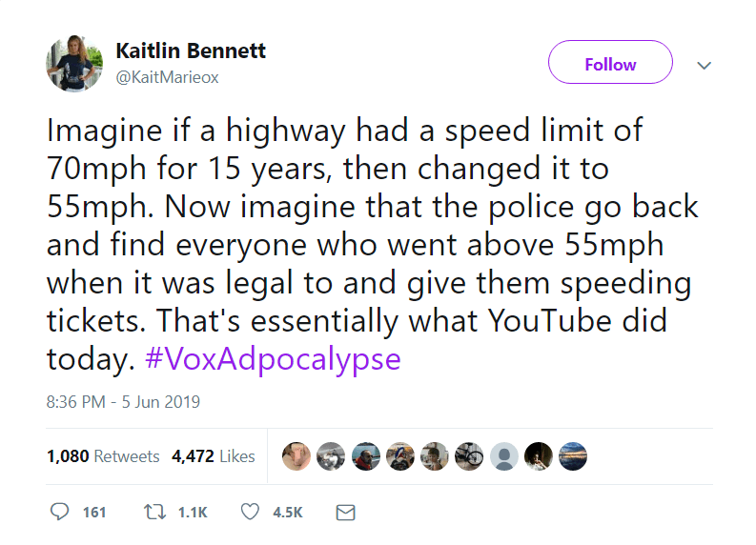
Task: Open the 8:36 PM - 5 Jun 2019 timestamp
Action: [123, 401]
